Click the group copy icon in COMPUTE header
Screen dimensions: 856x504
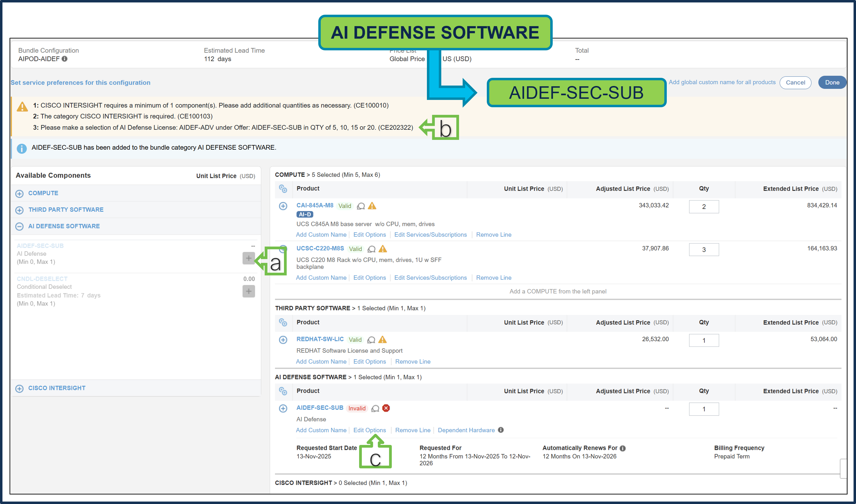click(284, 189)
